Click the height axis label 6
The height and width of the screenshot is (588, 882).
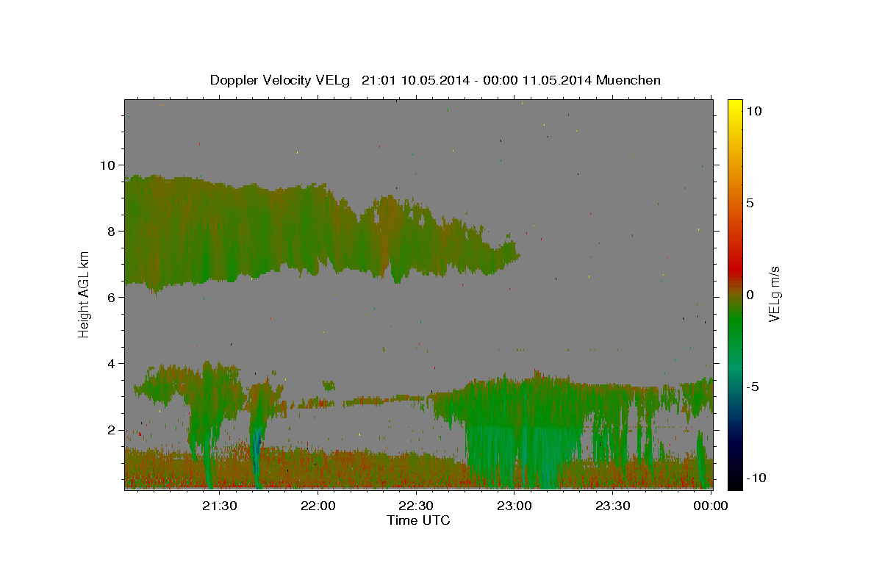point(112,297)
